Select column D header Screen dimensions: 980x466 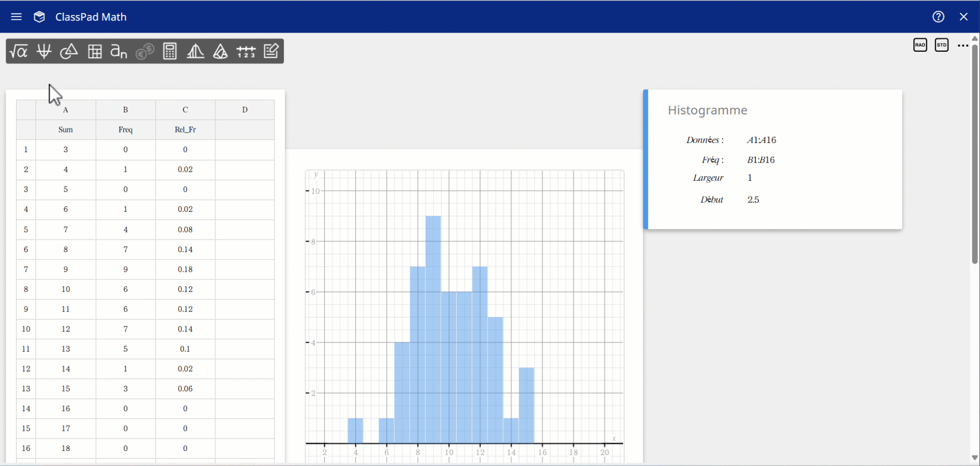pos(245,110)
